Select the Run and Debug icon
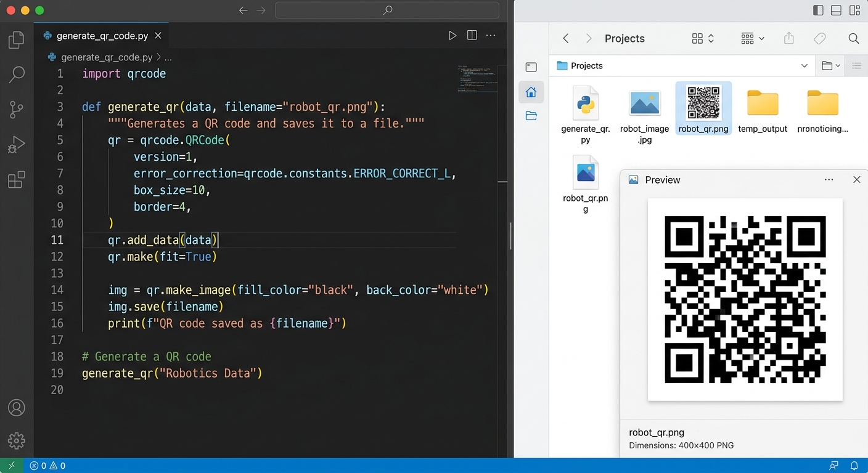868x473 pixels. [x=16, y=144]
